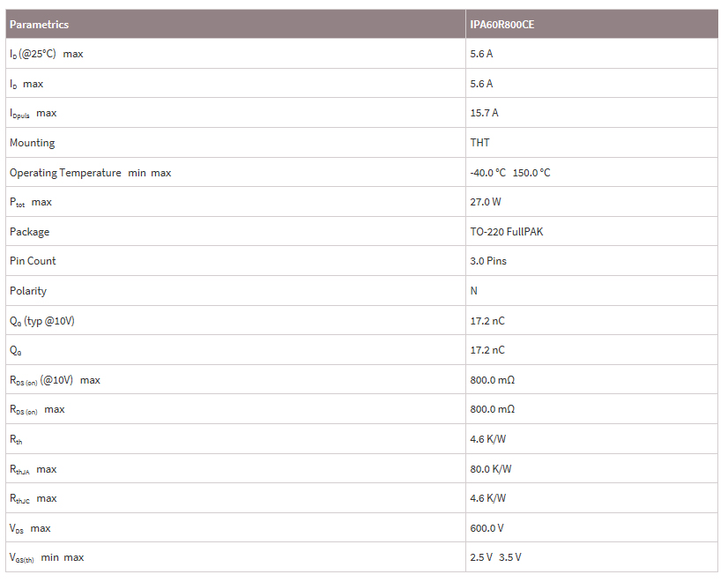Click the TO-220 FullPAK value

coord(505,232)
